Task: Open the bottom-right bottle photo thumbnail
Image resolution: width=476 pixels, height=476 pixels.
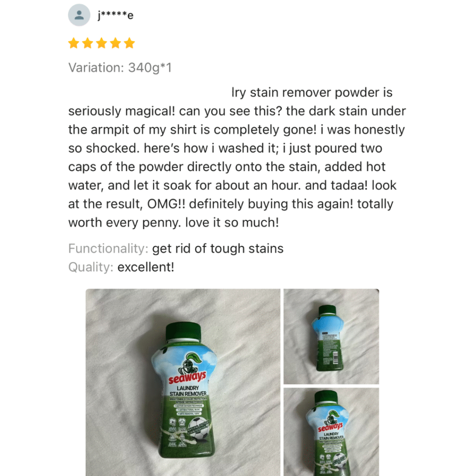Action: click(331, 432)
